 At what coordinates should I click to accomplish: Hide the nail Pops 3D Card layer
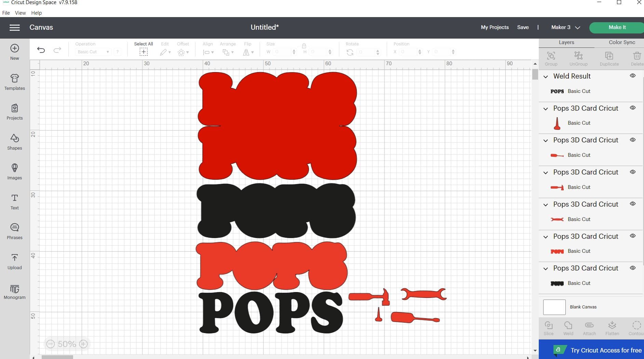click(633, 108)
